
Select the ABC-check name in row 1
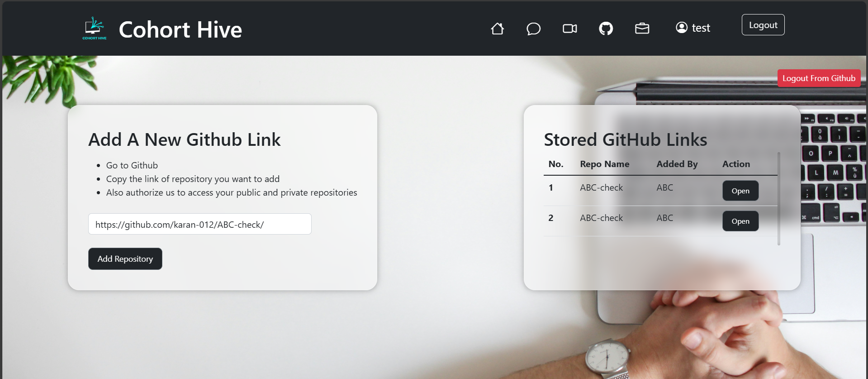tap(601, 187)
